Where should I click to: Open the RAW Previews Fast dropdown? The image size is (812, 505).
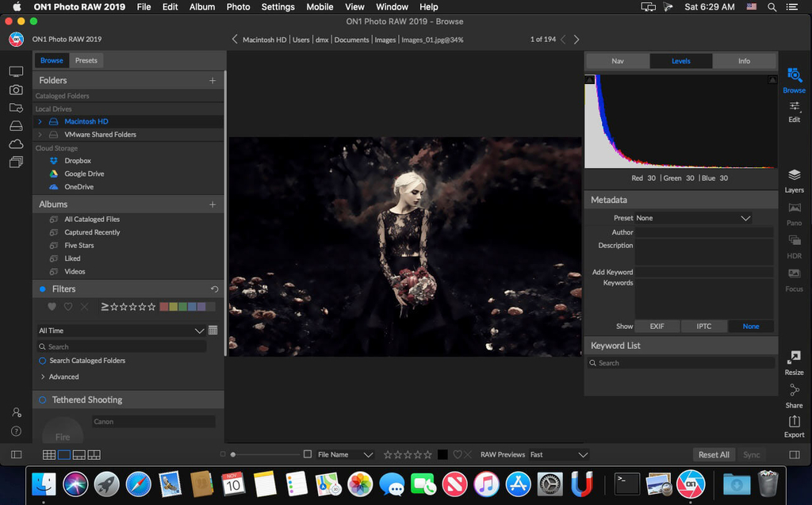[x=559, y=454]
